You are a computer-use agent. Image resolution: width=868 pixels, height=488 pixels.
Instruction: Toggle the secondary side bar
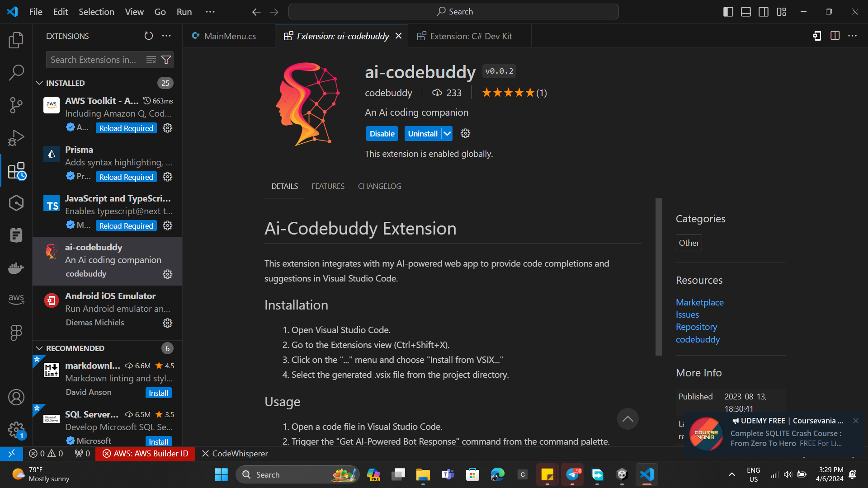tap(764, 12)
